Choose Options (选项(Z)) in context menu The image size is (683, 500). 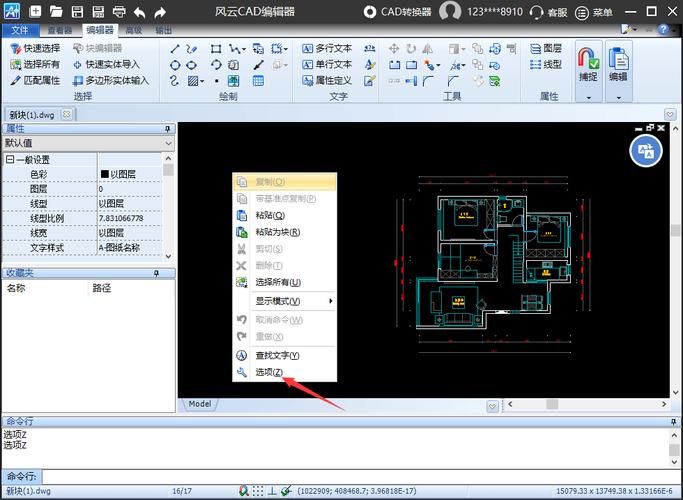(285, 372)
